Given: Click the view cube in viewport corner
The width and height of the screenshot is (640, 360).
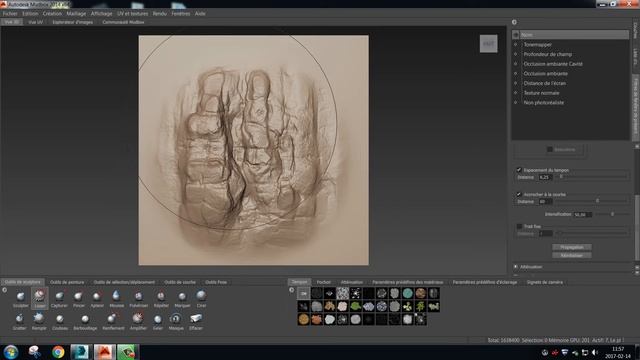Looking at the screenshot, I should coord(489,44).
